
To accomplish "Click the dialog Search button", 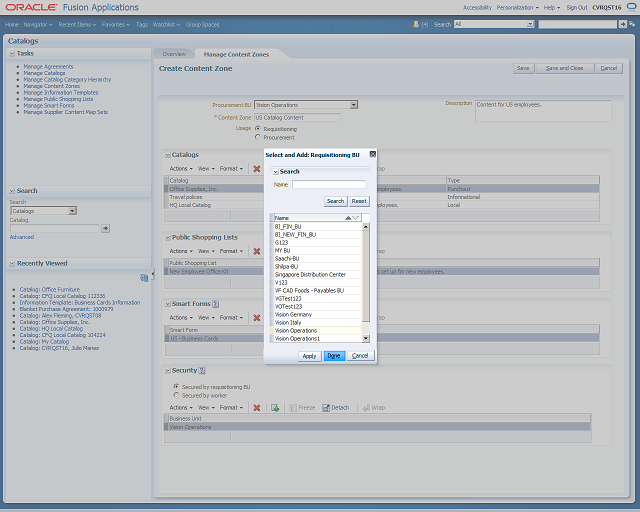I will click(335, 201).
